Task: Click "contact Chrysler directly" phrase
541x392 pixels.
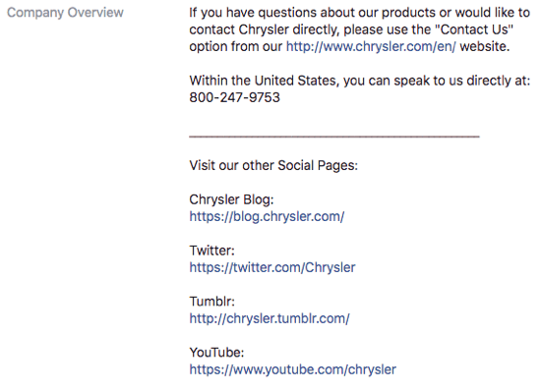Action: 265,29
